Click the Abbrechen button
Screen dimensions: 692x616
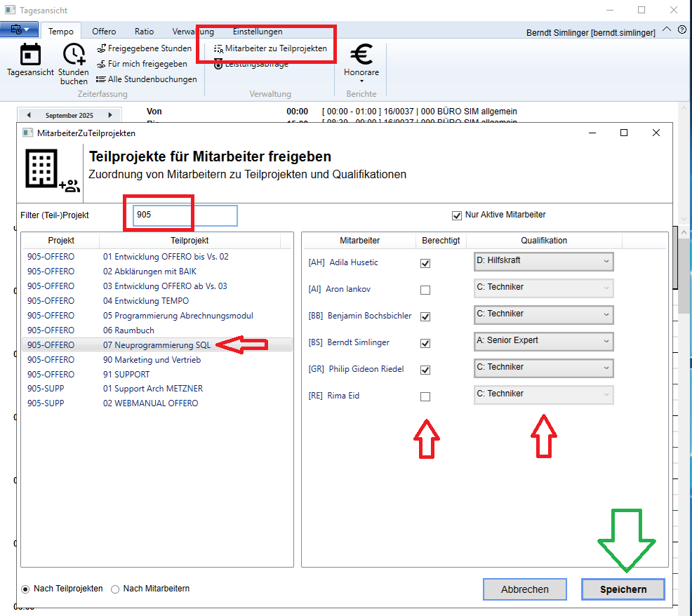[x=524, y=589]
